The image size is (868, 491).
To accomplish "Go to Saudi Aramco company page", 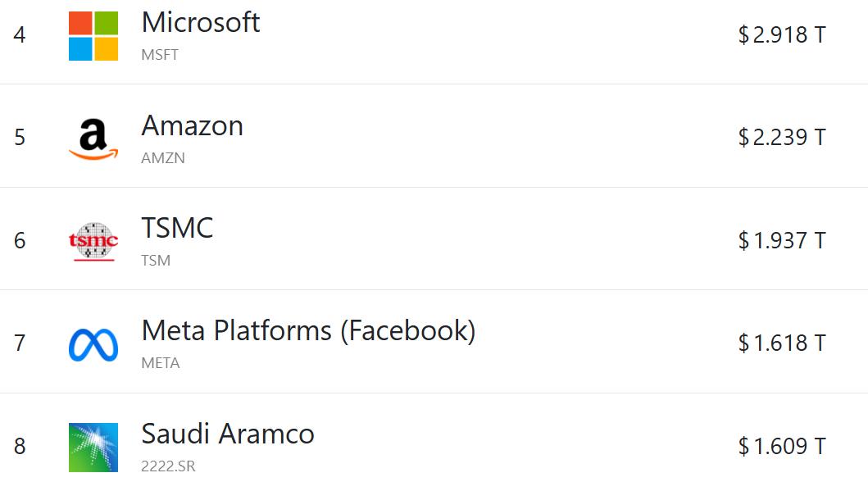I will tap(228, 434).
